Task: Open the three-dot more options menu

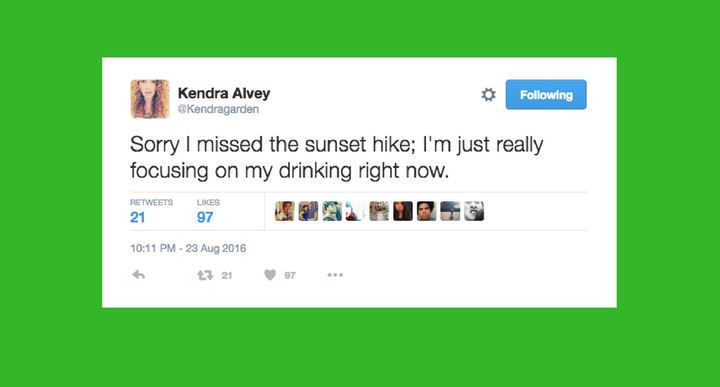Action: (335, 275)
